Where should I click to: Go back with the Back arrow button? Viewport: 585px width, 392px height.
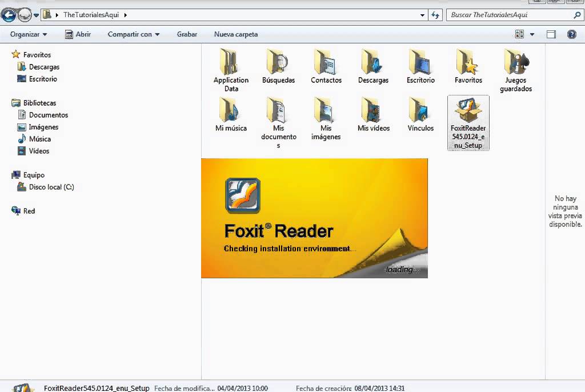pos(9,15)
